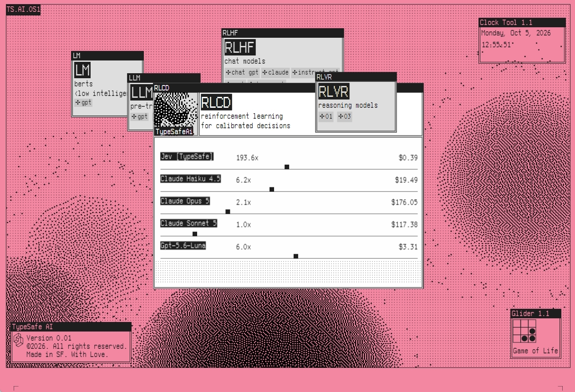
Task: Select the o3 tag in RLVR window
Action: [x=345, y=116]
